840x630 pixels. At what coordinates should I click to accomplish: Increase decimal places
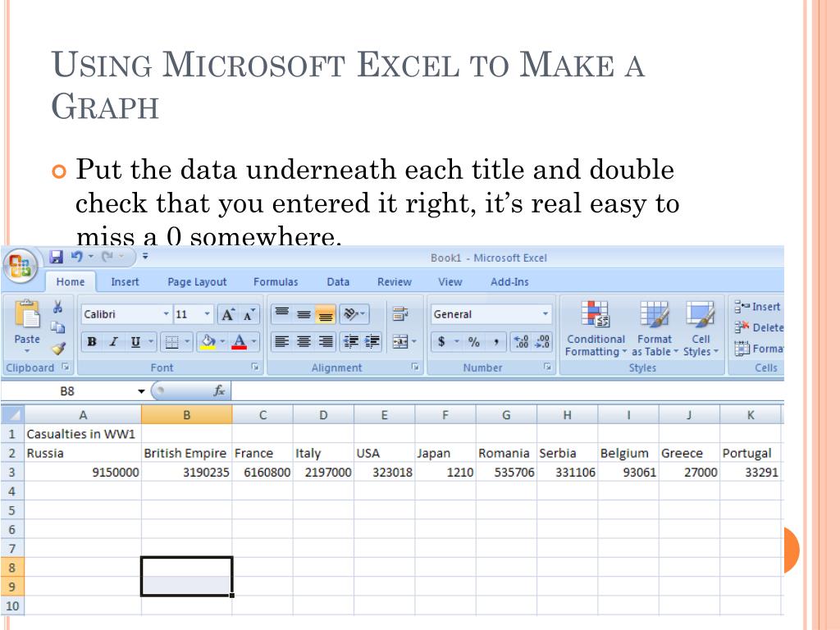(x=521, y=341)
